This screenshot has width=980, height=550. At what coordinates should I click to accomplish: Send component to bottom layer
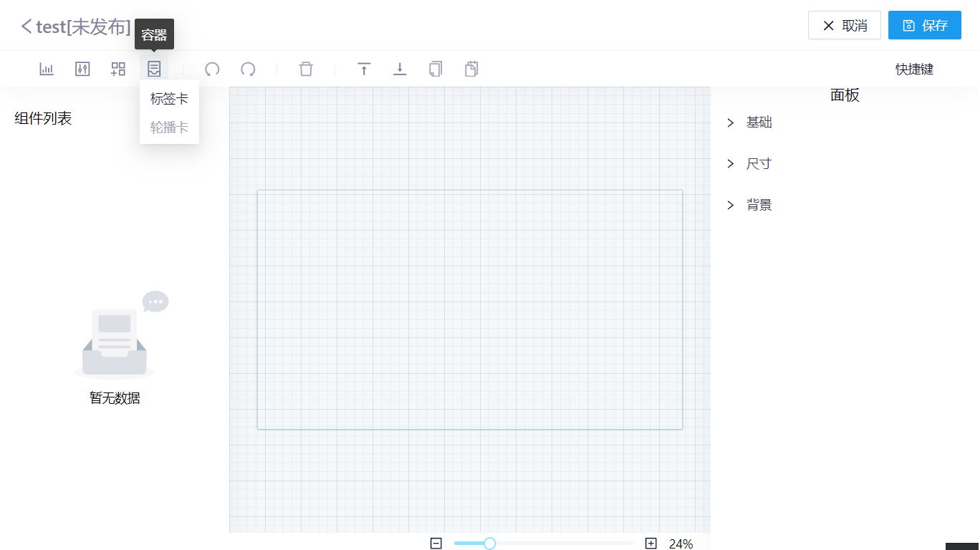400,69
